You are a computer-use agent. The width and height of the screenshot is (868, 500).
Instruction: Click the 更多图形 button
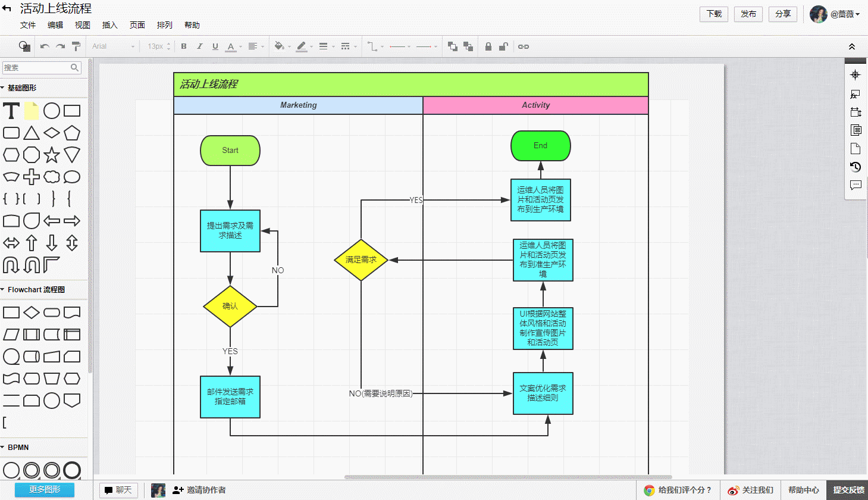coord(45,490)
